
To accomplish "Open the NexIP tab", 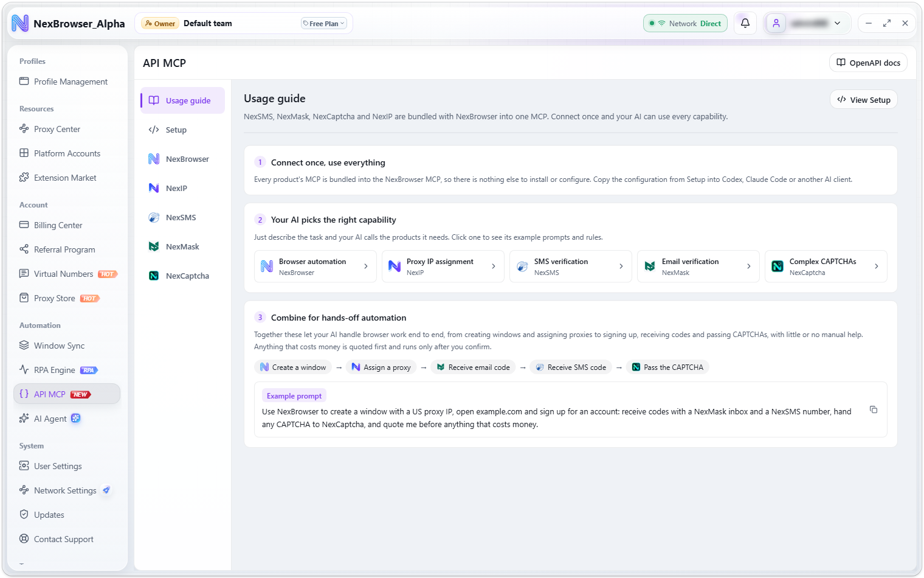I will (182, 188).
